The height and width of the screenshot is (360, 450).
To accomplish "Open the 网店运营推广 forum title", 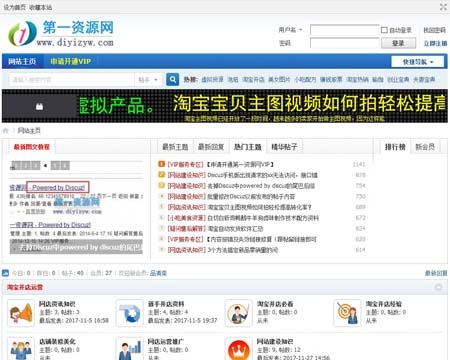I will 166,341.
